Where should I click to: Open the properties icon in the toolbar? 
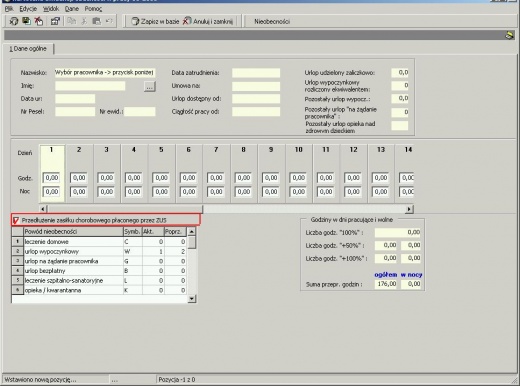pos(55,21)
